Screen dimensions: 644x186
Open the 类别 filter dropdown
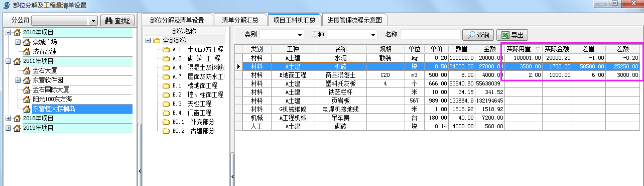point(300,35)
